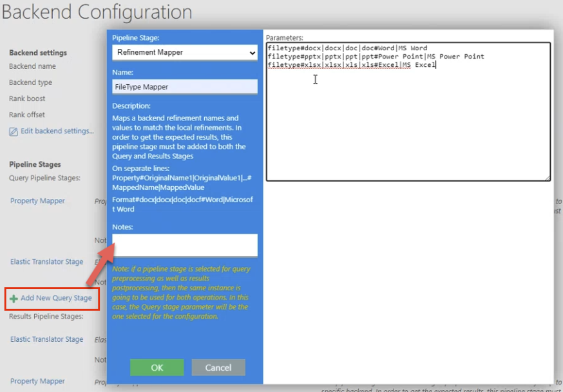The image size is (563, 392).
Task: Click the pencil icon beside Edit backend settings
Action: pyautogui.click(x=14, y=131)
